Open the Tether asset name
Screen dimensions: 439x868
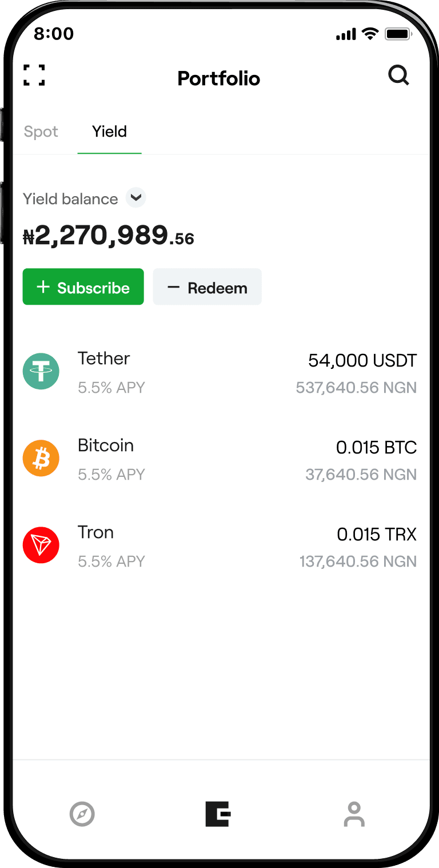[x=104, y=359]
